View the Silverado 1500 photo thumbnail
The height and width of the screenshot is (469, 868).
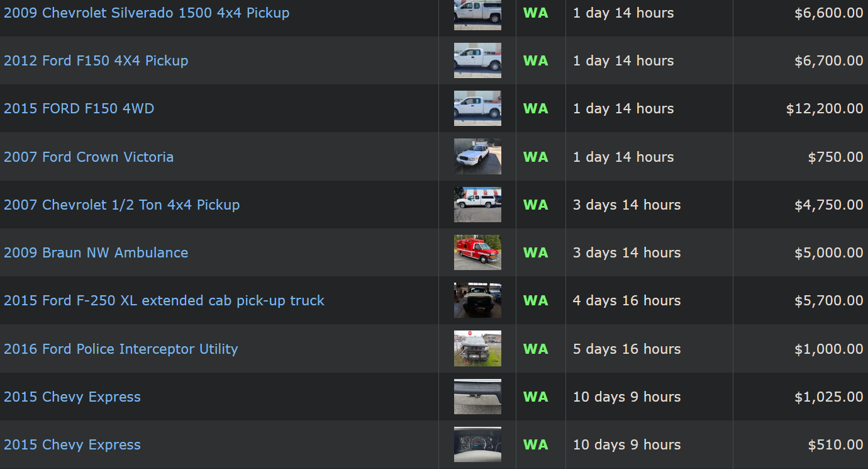(477, 13)
